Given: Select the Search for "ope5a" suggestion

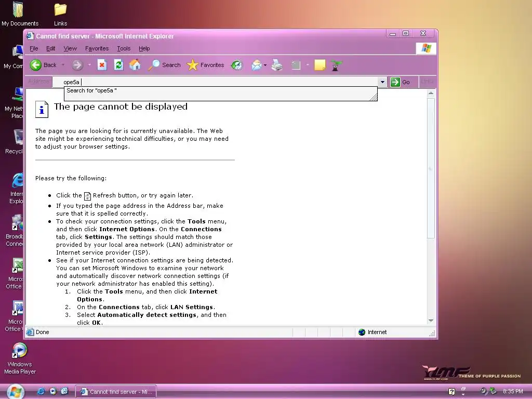Looking at the screenshot, I should coord(220,90).
